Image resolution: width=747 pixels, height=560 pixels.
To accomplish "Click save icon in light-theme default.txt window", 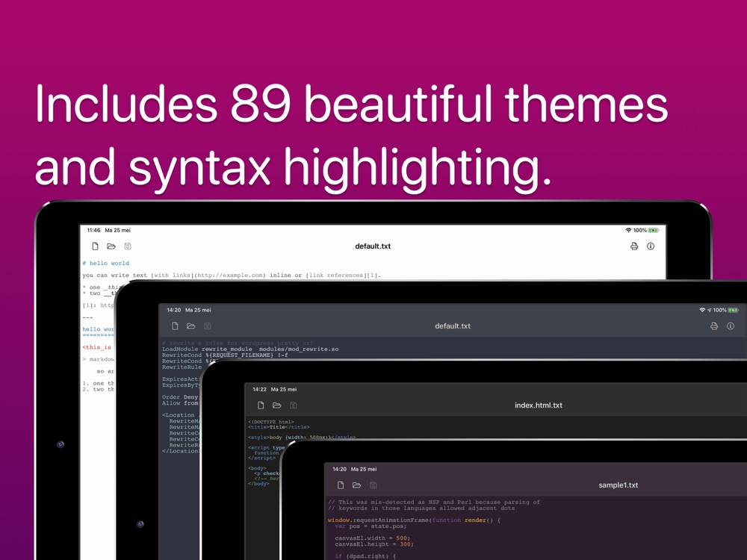I will click(x=128, y=246).
